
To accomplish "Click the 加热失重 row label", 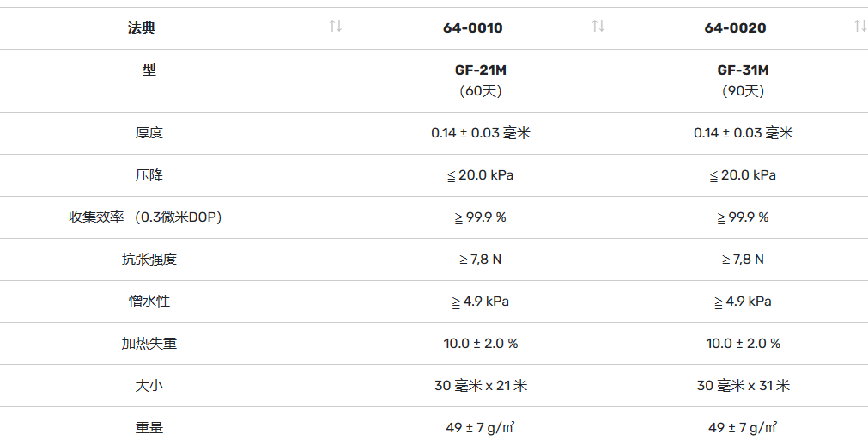I will tap(149, 344).
